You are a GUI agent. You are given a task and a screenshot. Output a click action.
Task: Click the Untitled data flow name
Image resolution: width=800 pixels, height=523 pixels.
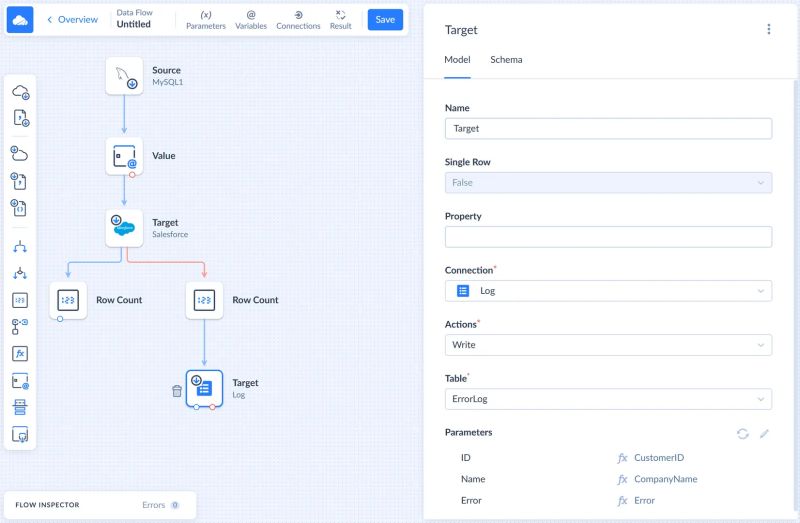point(133,24)
